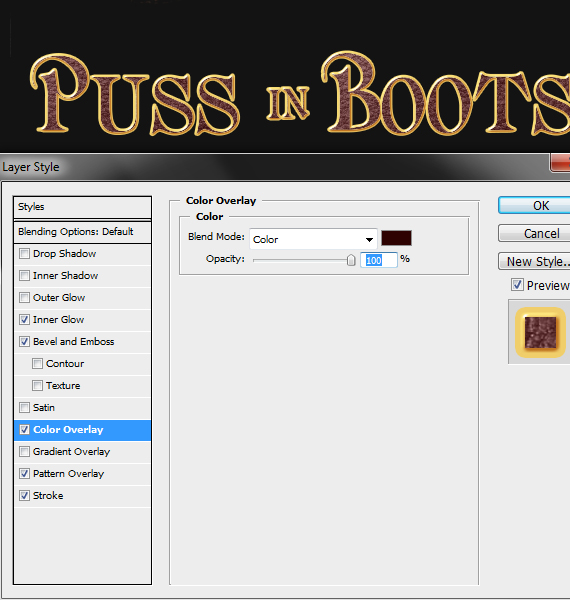The width and height of the screenshot is (570, 600).
Task: Tick the Satin checkbox
Action: pyautogui.click(x=24, y=408)
